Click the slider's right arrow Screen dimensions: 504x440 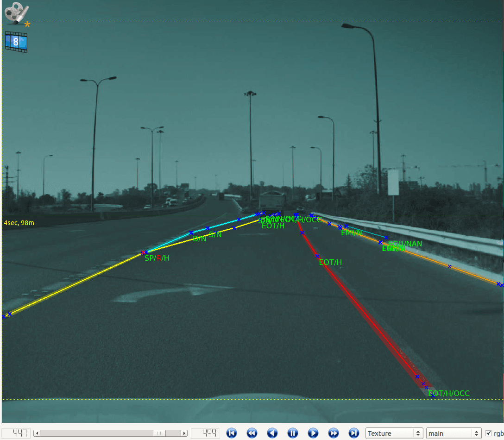pyautogui.click(x=184, y=433)
